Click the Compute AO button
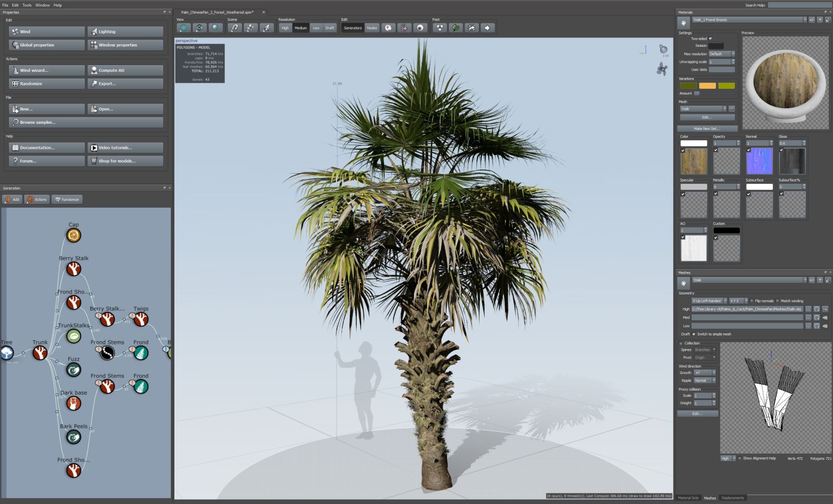This screenshot has width=833, height=504. point(125,70)
